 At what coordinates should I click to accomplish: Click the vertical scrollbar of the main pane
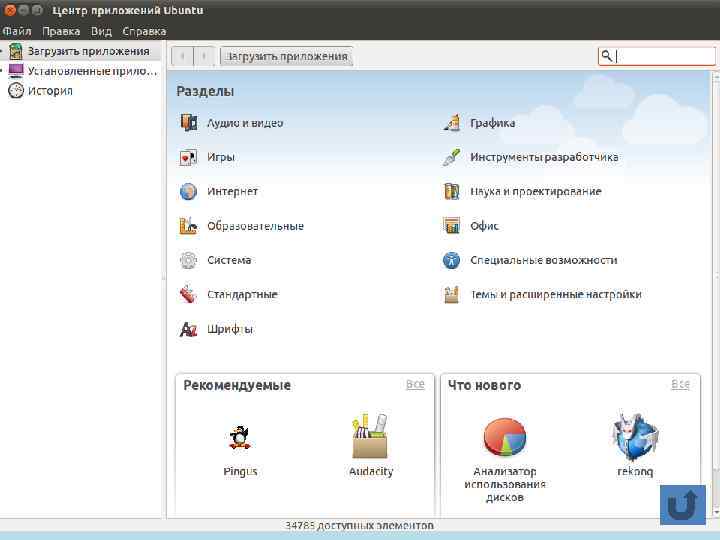tap(716, 294)
